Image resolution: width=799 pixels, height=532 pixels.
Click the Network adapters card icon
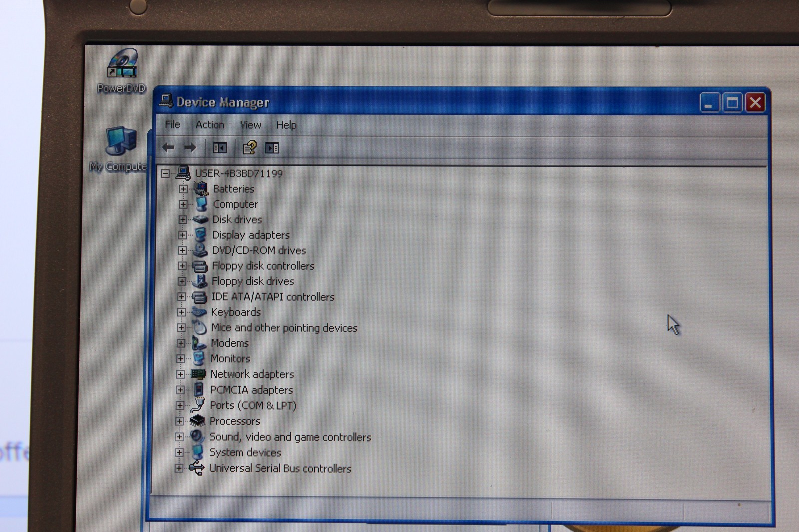(x=198, y=374)
